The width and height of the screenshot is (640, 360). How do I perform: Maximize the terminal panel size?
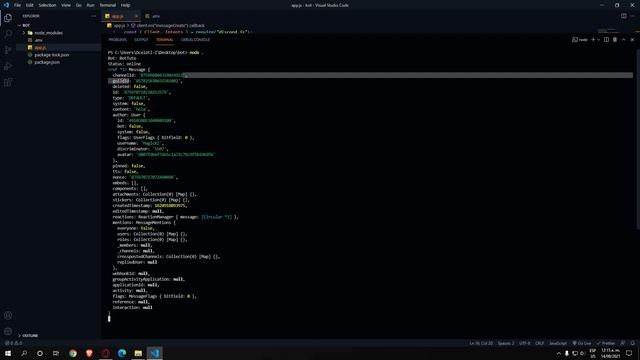pos(623,40)
